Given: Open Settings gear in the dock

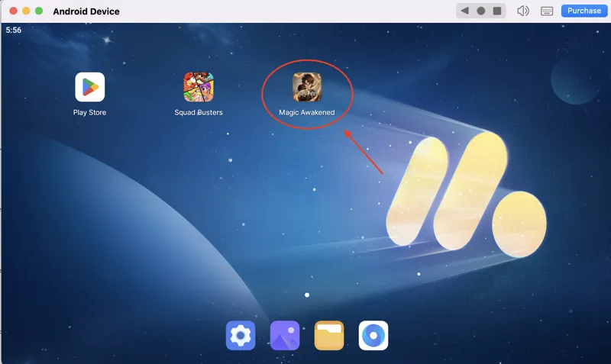Looking at the screenshot, I should pos(241,335).
